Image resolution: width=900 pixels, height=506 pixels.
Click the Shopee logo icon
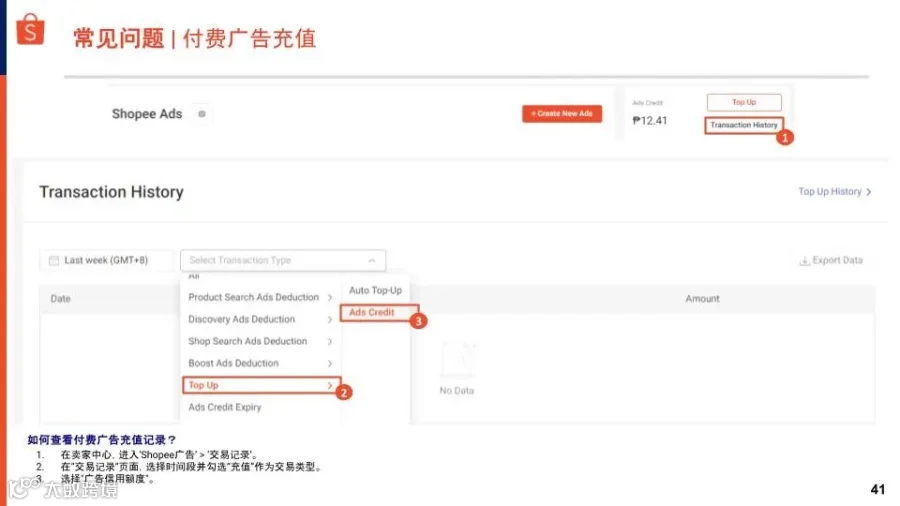pos(30,29)
